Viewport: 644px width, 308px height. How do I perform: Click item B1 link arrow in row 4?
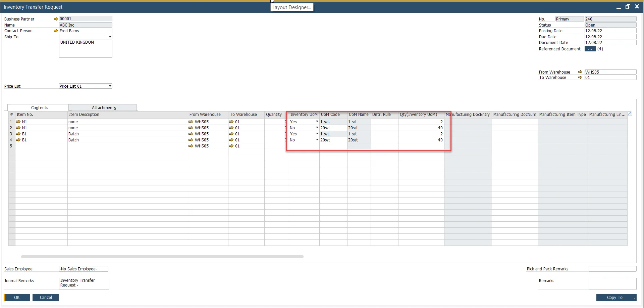click(18, 140)
